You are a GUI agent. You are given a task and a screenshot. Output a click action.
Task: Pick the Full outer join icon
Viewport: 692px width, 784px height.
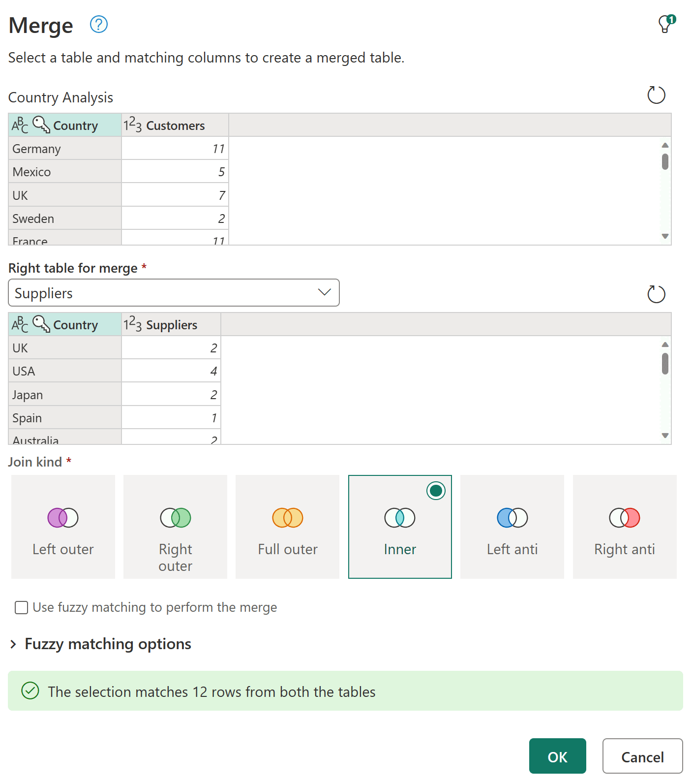[288, 518]
